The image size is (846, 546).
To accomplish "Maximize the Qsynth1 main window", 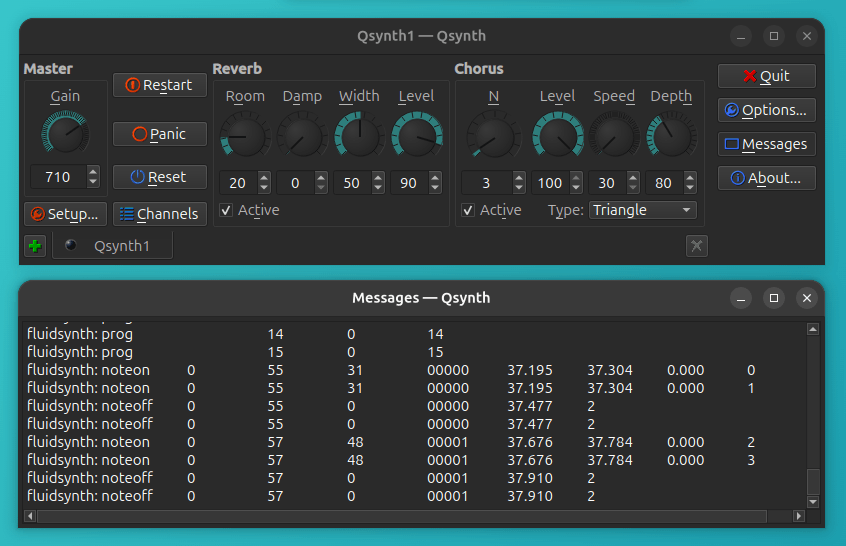I will (774, 36).
